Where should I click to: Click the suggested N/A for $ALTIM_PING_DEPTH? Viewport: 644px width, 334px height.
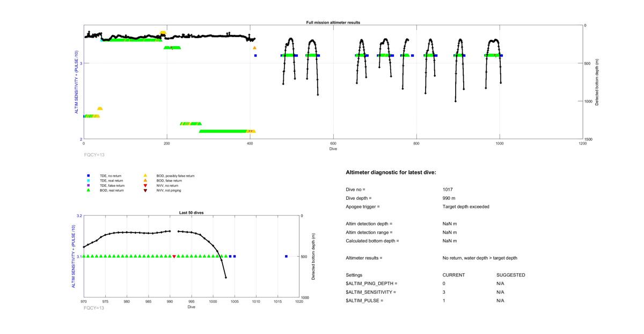click(x=501, y=284)
